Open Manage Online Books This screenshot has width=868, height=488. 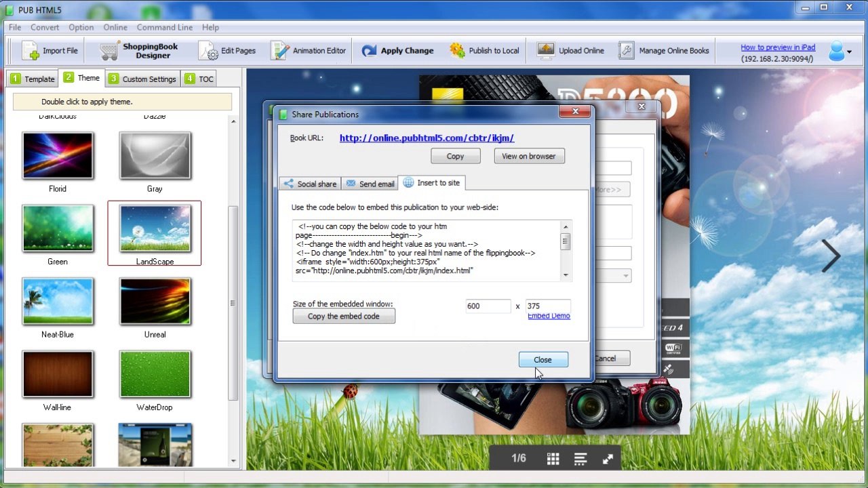[664, 51]
